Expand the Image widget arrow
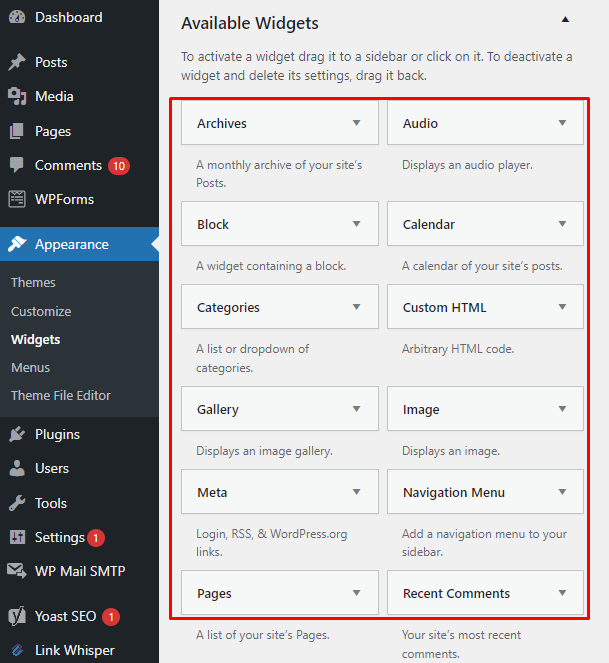 (562, 409)
